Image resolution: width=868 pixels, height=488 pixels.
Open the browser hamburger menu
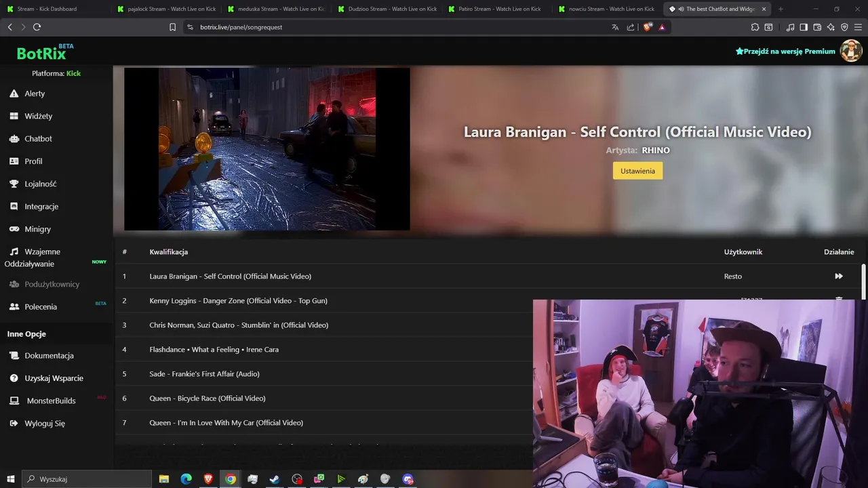(x=859, y=27)
